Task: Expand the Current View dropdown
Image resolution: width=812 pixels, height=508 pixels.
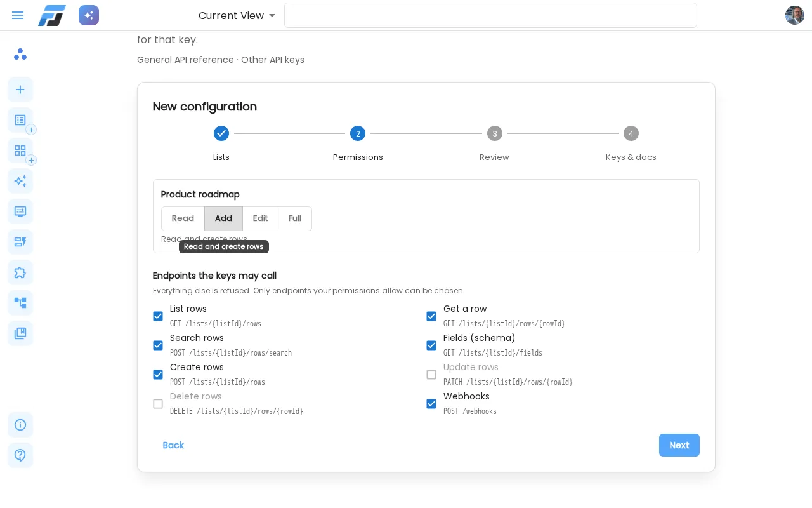Action: tap(237, 15)
